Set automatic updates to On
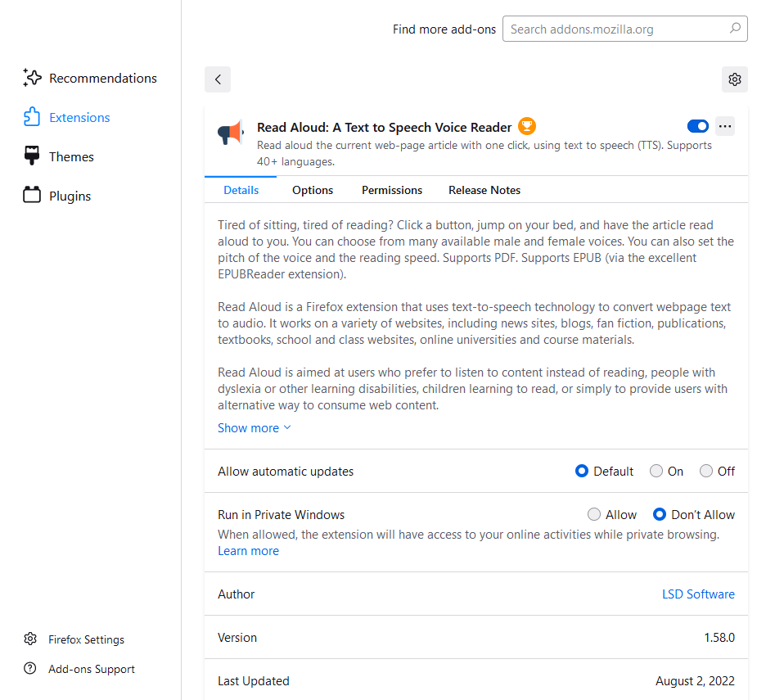766x700 pixels. [x=656, y=471]
